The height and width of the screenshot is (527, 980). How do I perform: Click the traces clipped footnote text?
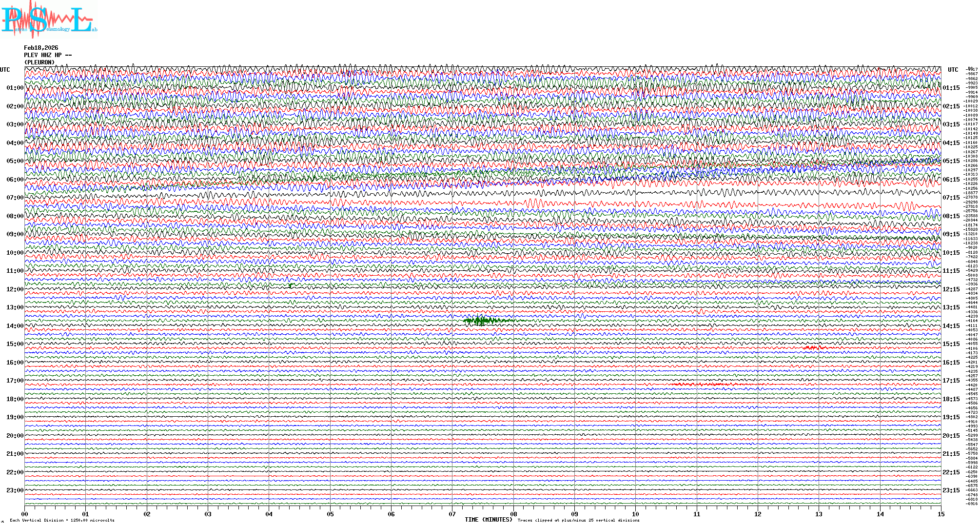point(578,521)
